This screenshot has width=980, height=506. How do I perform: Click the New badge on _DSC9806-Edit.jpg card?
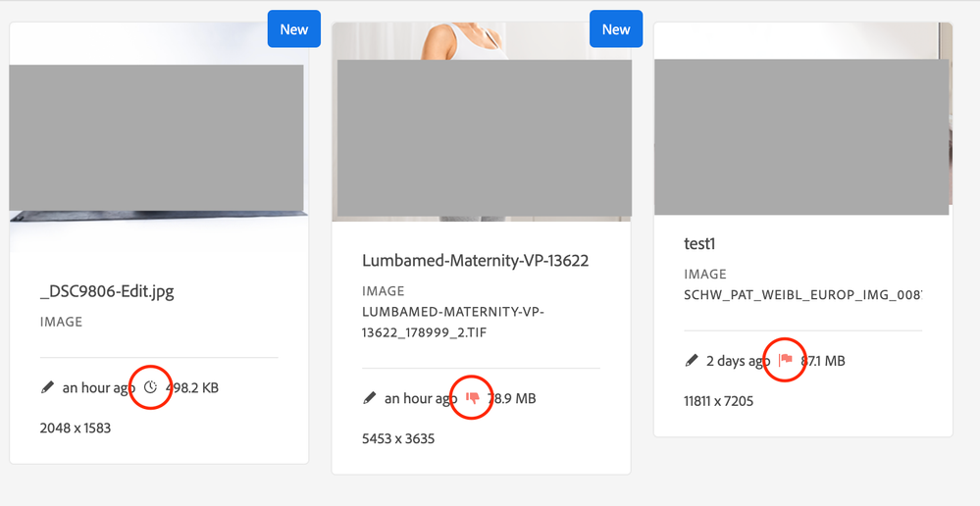[x=293, y=29]
